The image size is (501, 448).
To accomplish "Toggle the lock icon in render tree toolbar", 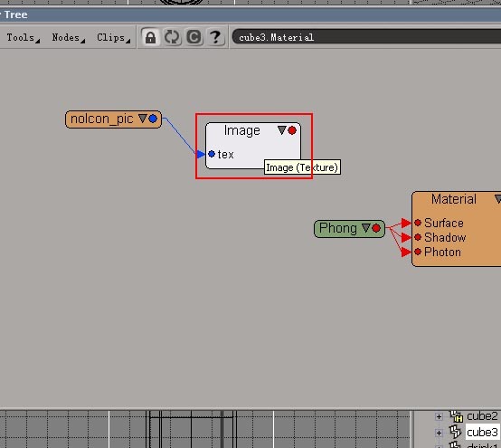I will 150,37.
